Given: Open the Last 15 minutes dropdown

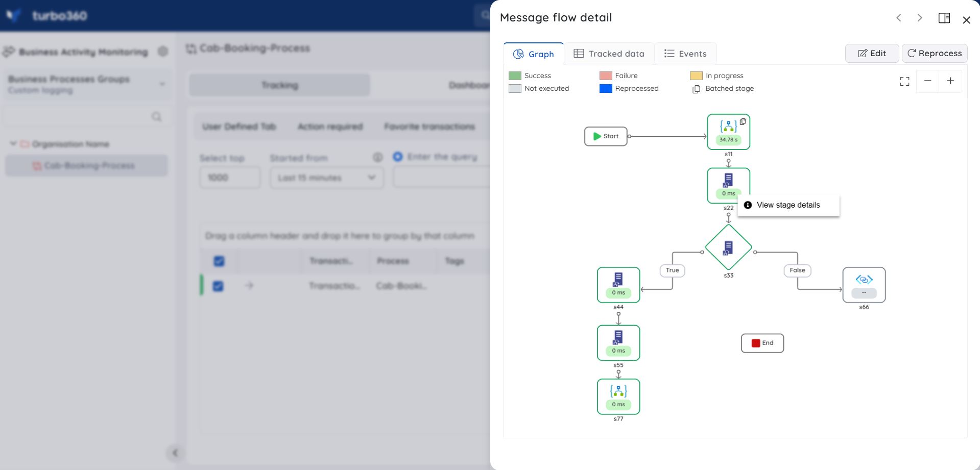Looking at the screenshot, I should pyautogui.click(x=327, y=178).
